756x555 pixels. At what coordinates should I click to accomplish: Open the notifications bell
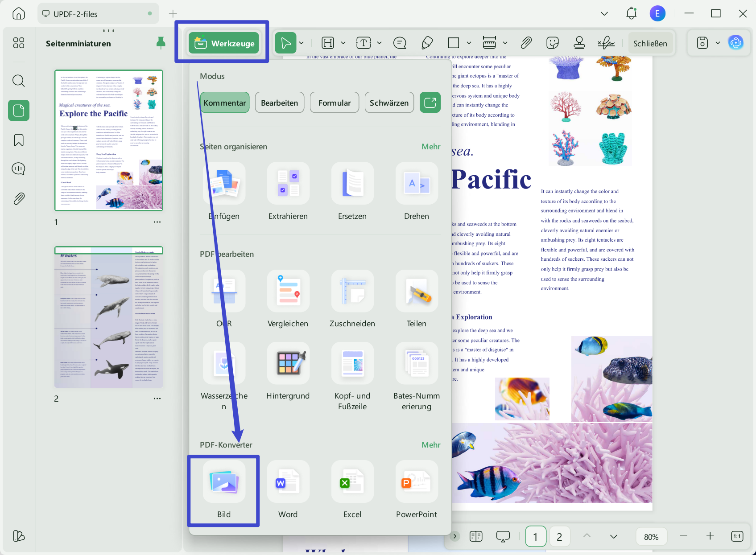pyautogui.click(x=631, y=13)
